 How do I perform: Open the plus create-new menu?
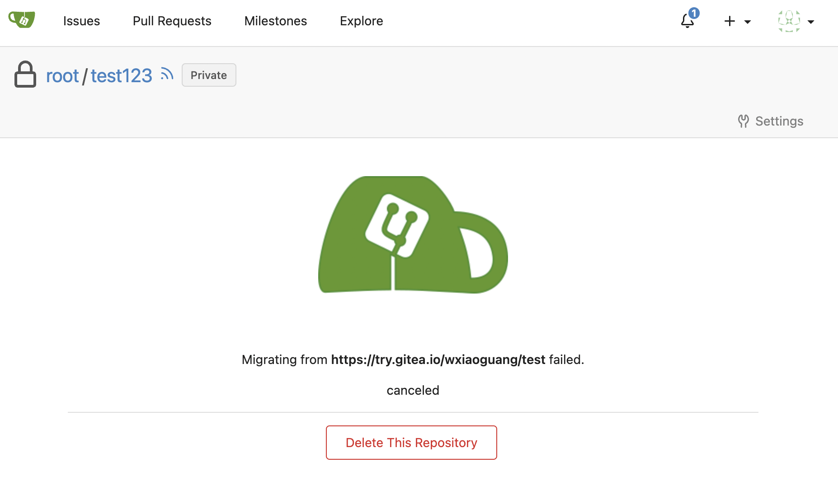737,21
